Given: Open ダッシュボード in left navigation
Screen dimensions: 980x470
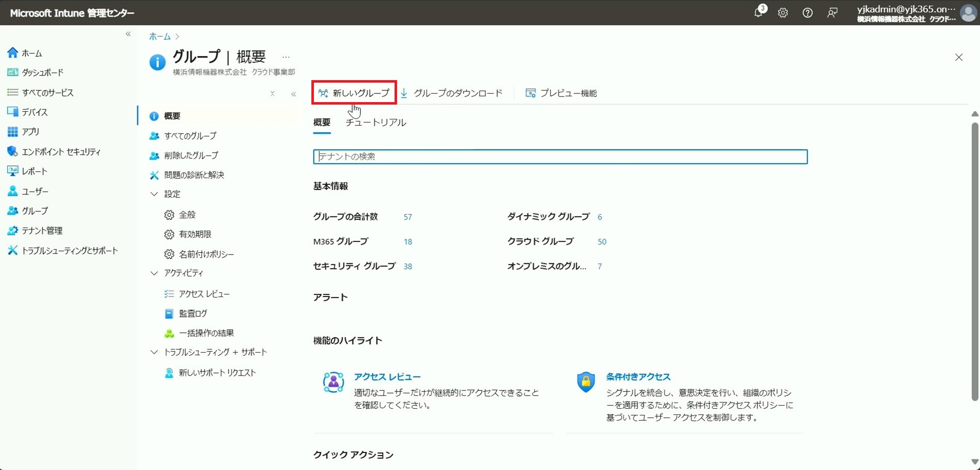Looking at the screenshot, I should [42, 72].
